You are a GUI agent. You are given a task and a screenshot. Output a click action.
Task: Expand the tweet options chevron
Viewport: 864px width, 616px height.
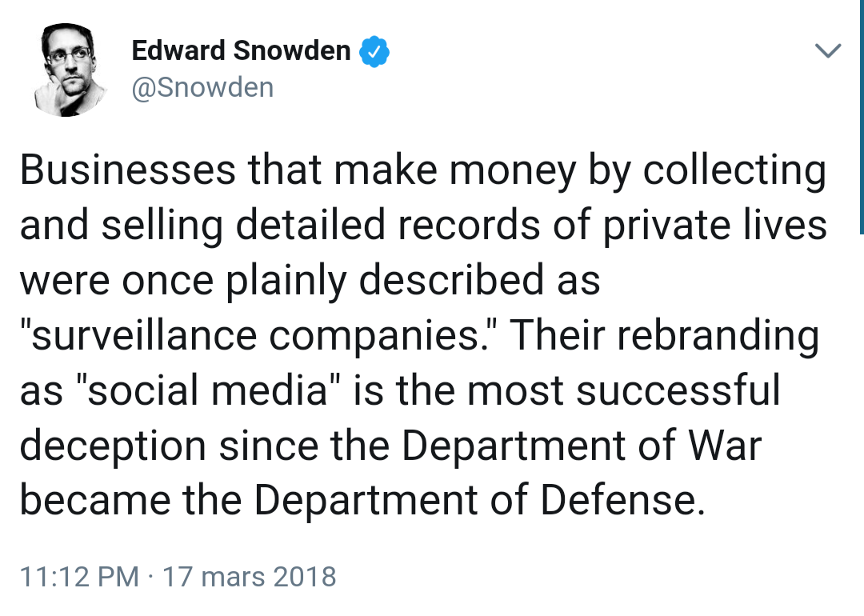coord(828,52)
